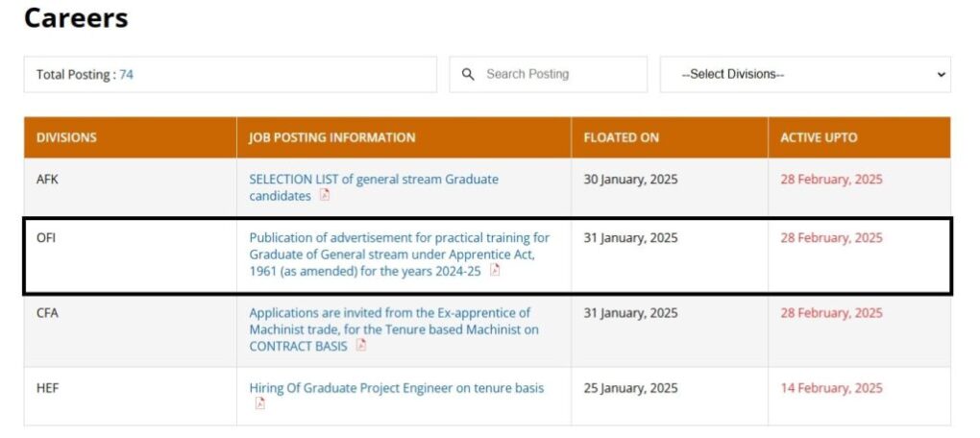Click the Careers page heading
Viewport: 980px width, 438px height.
pyautogui.click(x=76, y=17)
